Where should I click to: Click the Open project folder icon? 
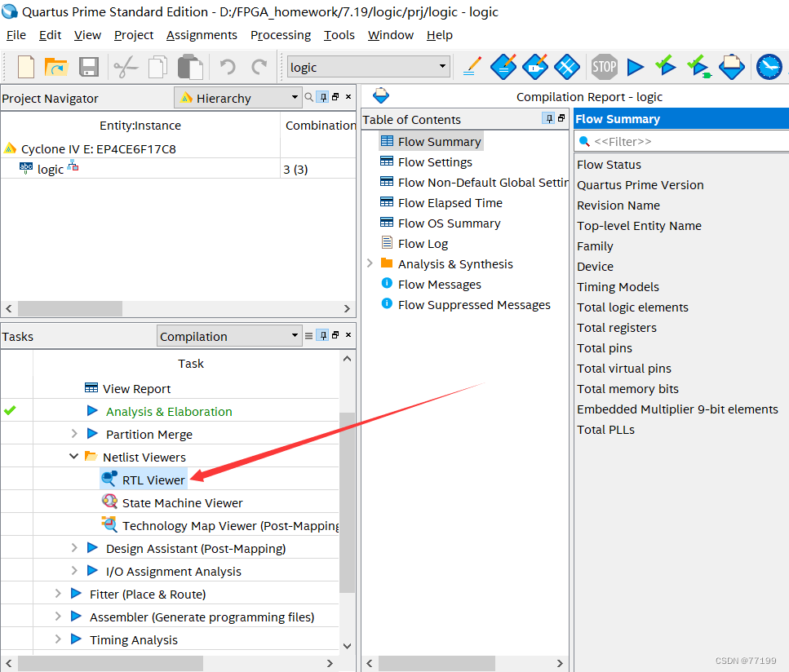(55, 67)
